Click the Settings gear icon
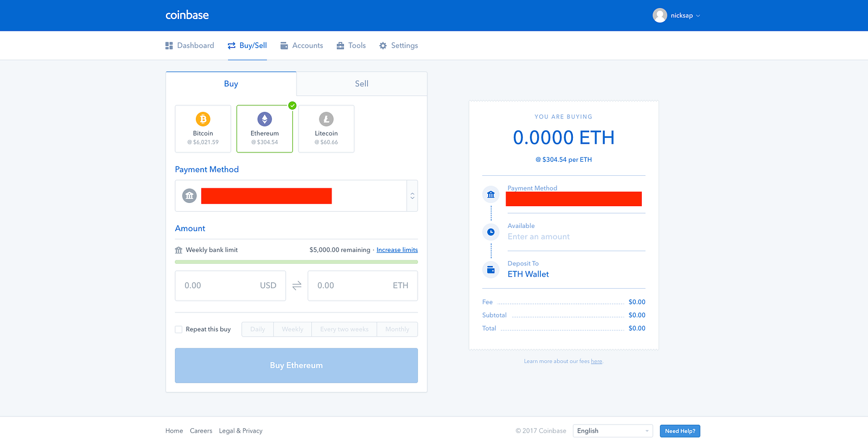 (383, 46)
